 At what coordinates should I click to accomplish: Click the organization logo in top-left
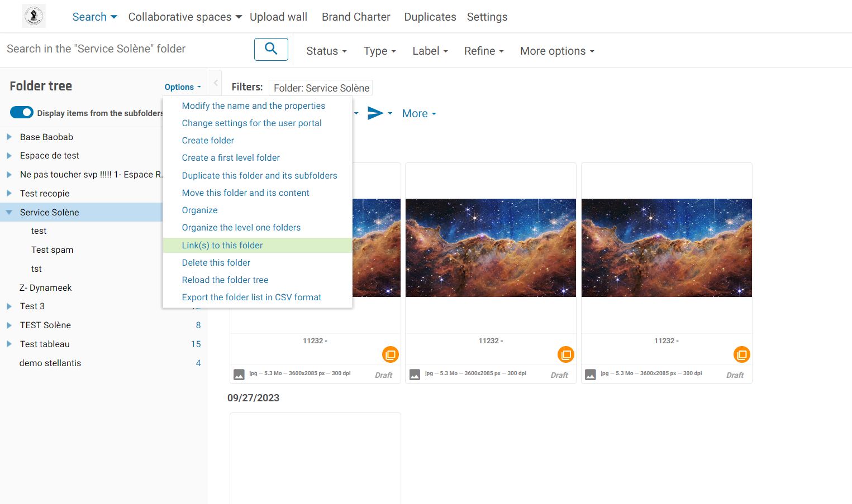[x=34, y=16]
